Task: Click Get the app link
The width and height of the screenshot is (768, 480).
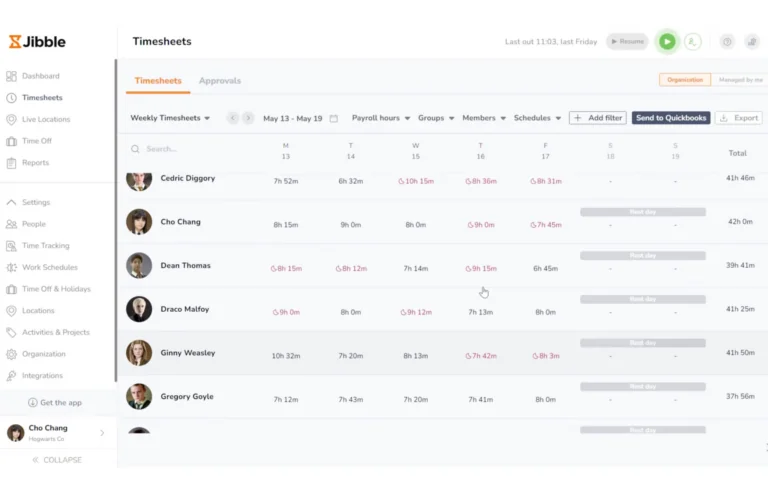Action: point(55,403)
